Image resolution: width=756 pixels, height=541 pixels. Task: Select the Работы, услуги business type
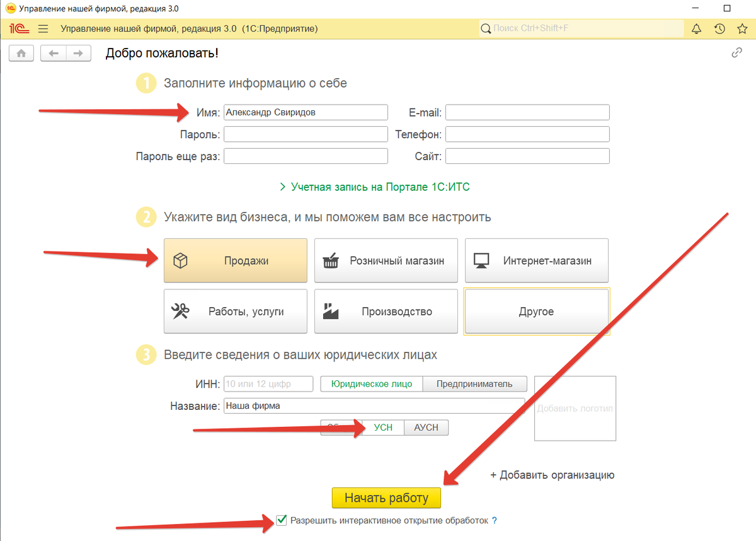tap(236, 311)
